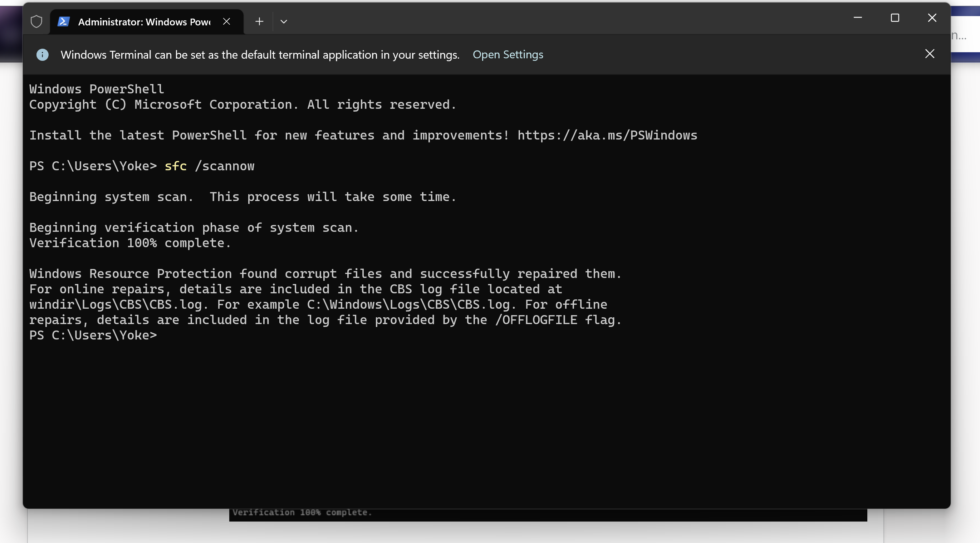Click the default terminal notification message
Image resolution: width=980 pixels, height=543 pixels.
point(260,55)
